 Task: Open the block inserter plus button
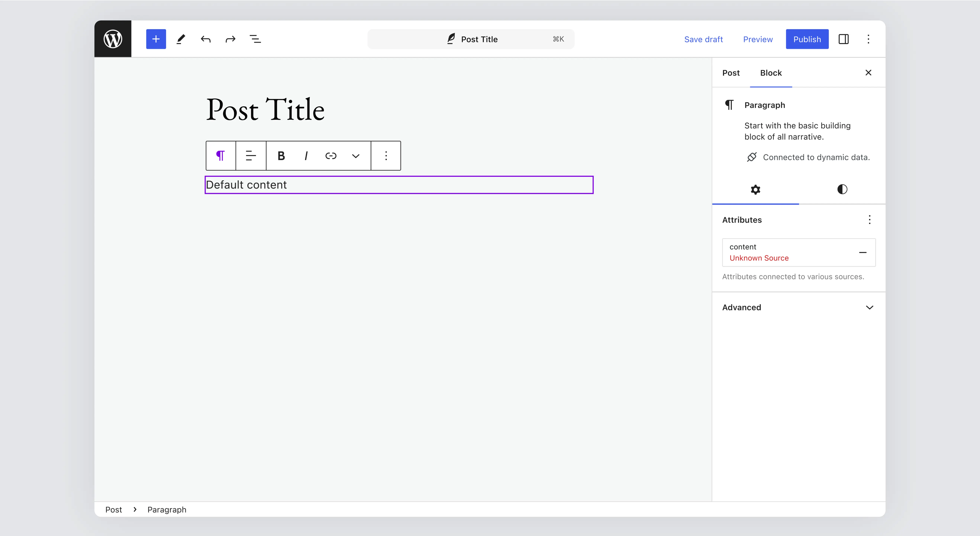click(x=156, y=39)
